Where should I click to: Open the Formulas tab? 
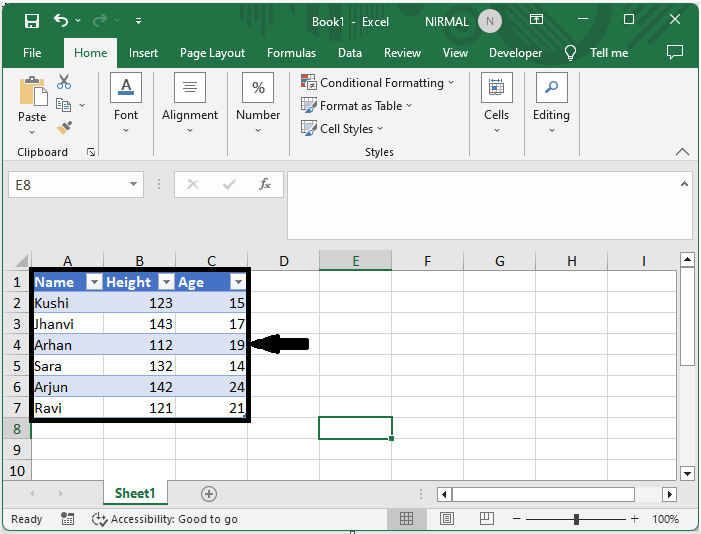point(291,53)
